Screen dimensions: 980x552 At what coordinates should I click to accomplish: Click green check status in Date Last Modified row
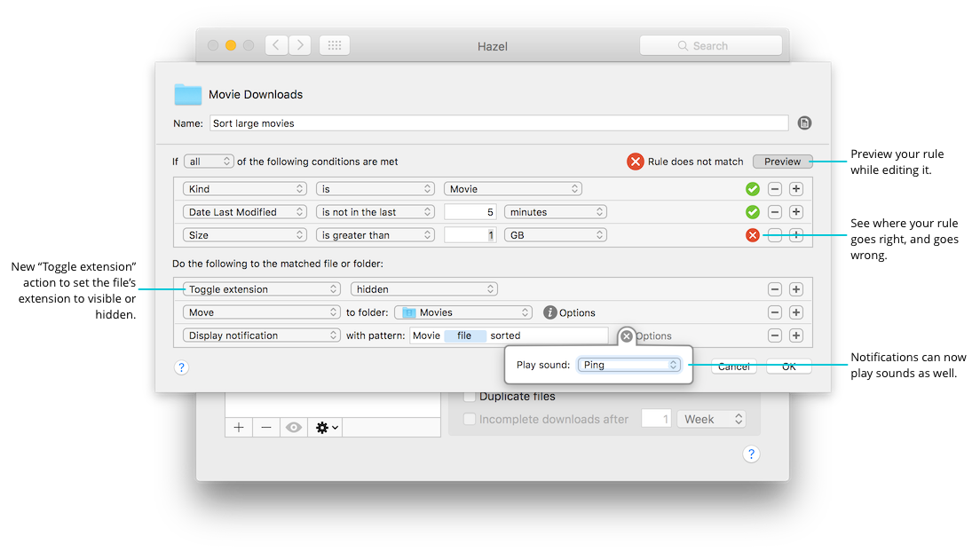point(753,212)
